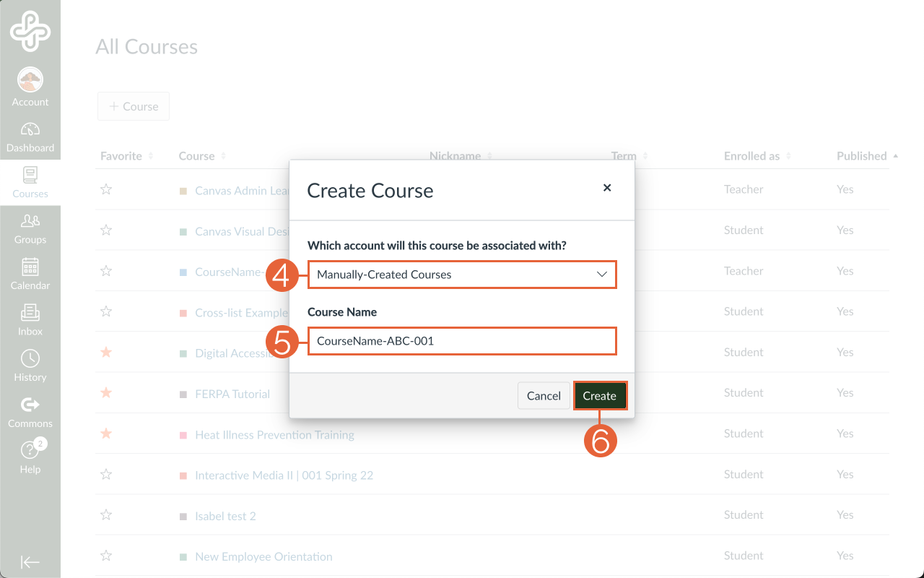Unfavorite the FERPA Tutorial star
This screenshot has height=578, width=924.
[x=106, y=393]
